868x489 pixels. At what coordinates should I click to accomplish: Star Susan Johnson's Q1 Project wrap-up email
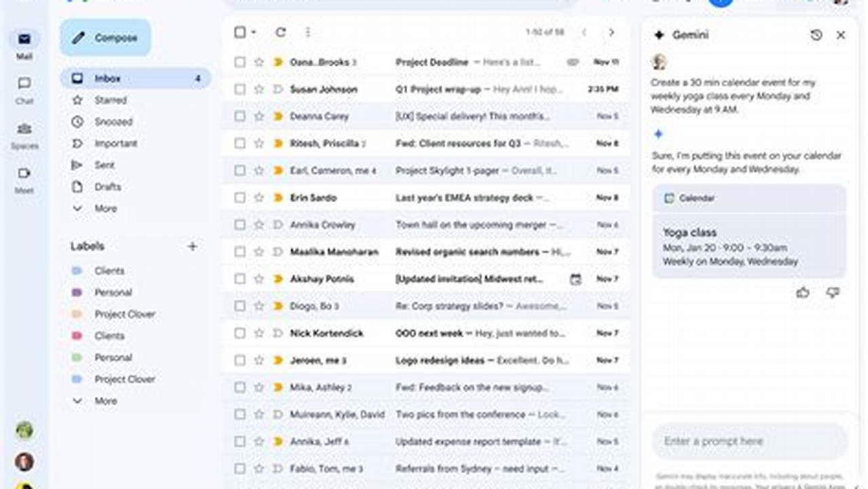click(x=259, y=89)
